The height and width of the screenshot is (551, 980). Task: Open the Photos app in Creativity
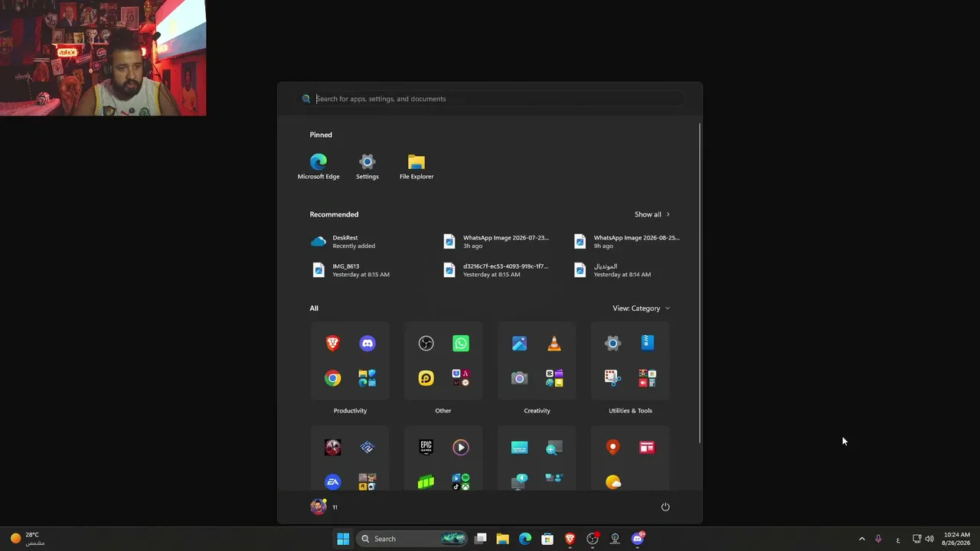tap(520, 344)
